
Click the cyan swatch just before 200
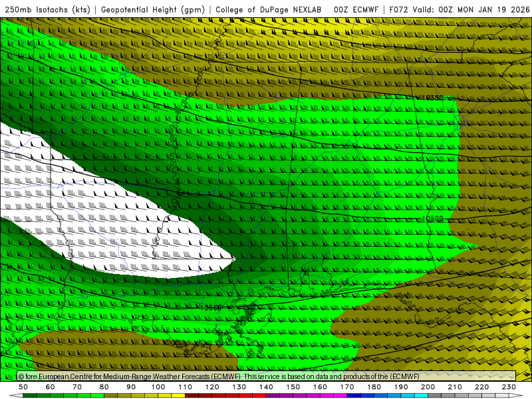(x=421, y=396)
